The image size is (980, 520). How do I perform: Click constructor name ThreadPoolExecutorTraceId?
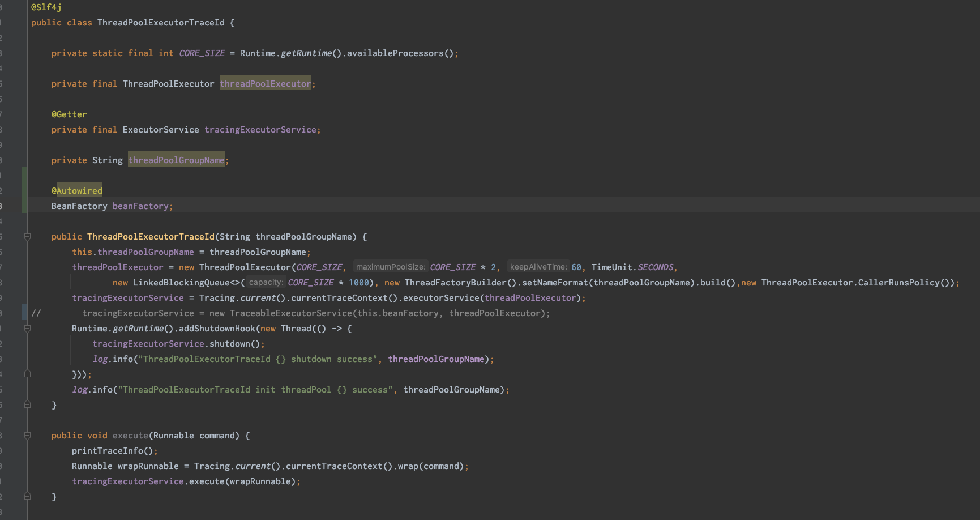[x=151, y=237]
